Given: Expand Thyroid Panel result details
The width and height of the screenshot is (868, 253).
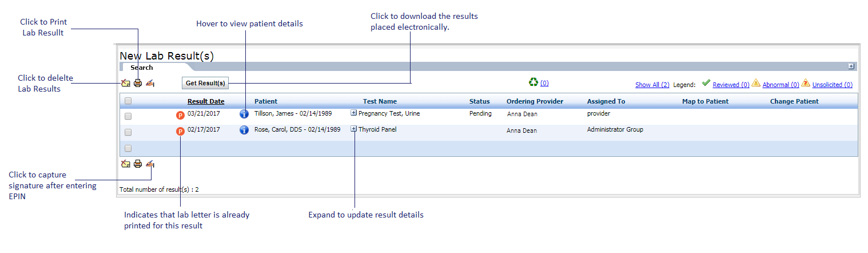Looking at the screenshot, I should (x=353, y=129).
